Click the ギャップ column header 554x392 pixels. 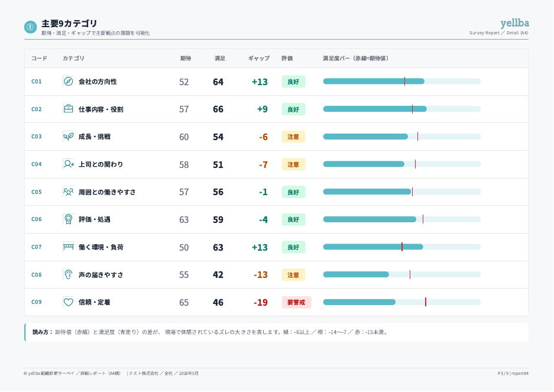tap(258, 59)
